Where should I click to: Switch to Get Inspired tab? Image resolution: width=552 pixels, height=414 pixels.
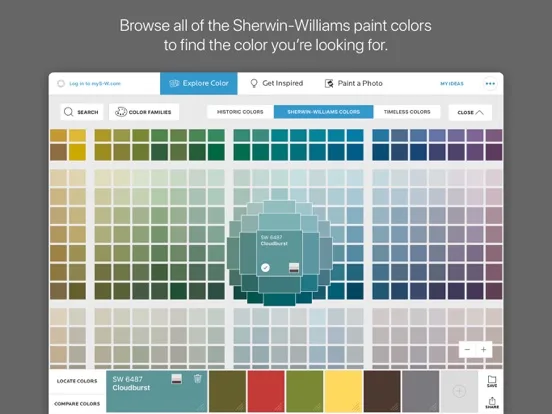click(276, 83)
